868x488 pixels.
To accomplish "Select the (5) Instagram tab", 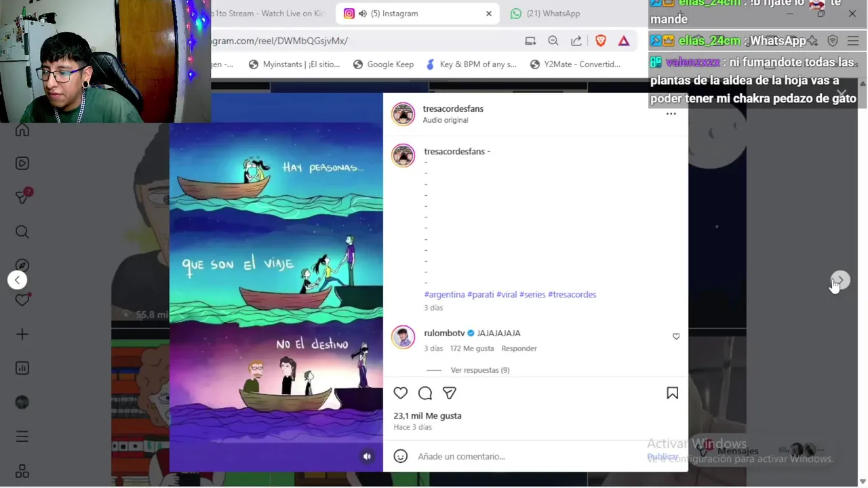I will pyautogui.click(x=418, y=14).
